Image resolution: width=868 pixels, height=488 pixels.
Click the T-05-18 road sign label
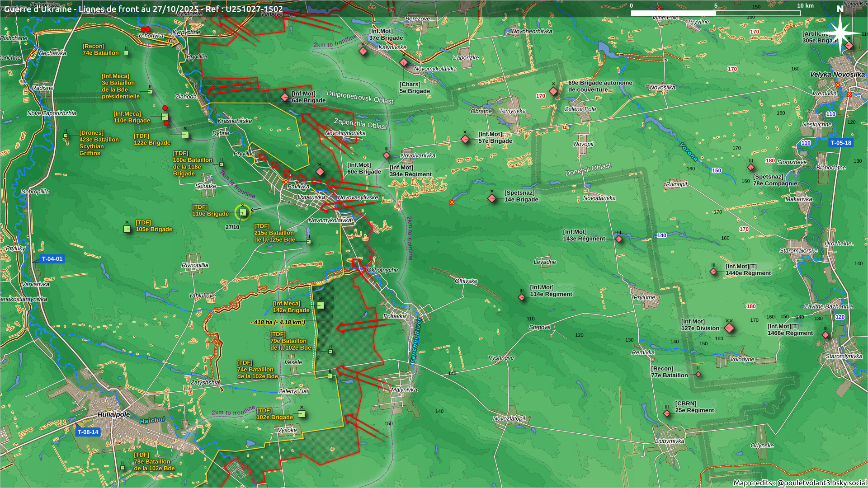(840, 143)
